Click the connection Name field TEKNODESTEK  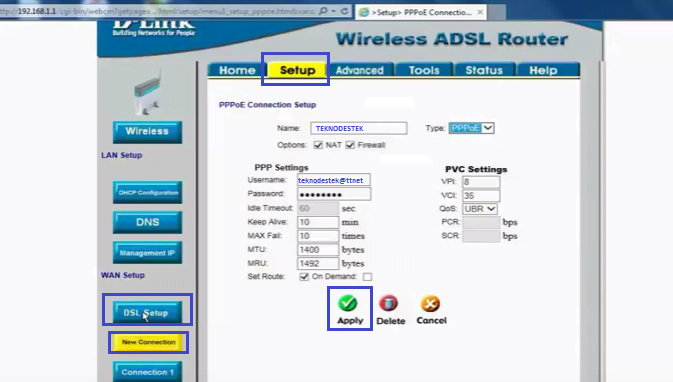tap(359, 128)
